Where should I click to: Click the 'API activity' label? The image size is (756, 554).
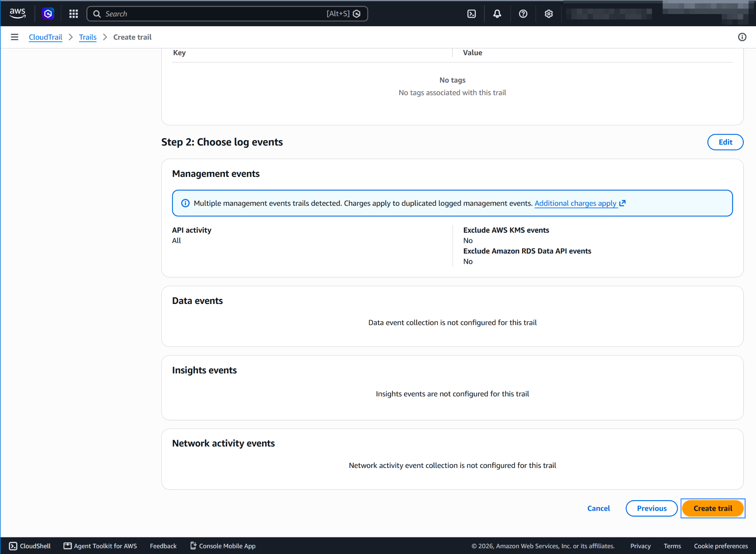(x=192, y=230)
